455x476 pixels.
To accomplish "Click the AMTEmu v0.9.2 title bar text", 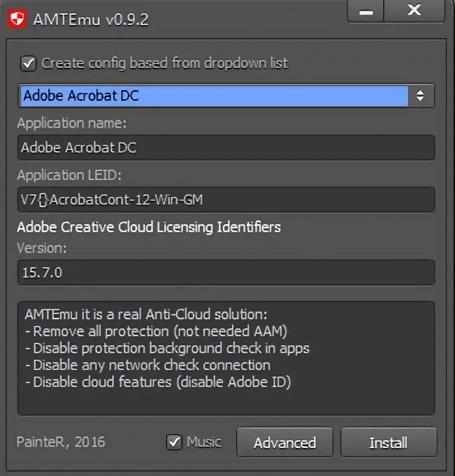I will coord(91,20).
